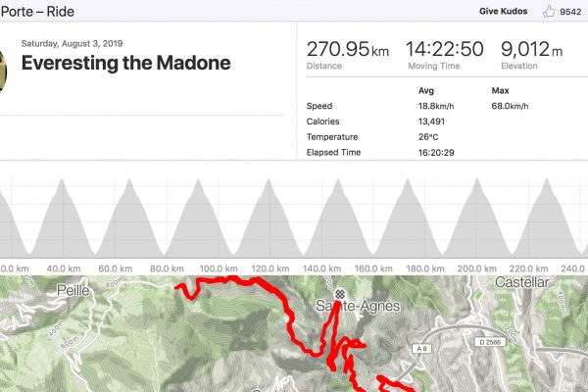Click the thumbs-up kudos icon
The image size is (588, 392).
(549, 11)
